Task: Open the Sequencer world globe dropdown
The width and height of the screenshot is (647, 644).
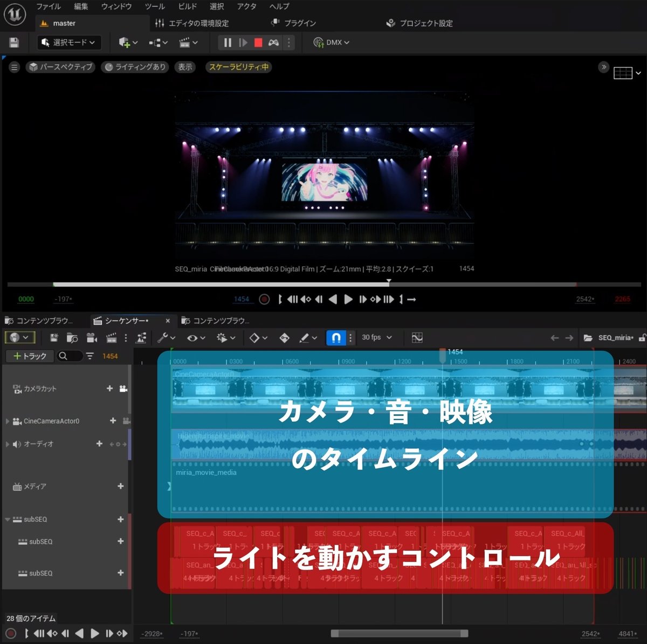Action: [x=19, y=337]
